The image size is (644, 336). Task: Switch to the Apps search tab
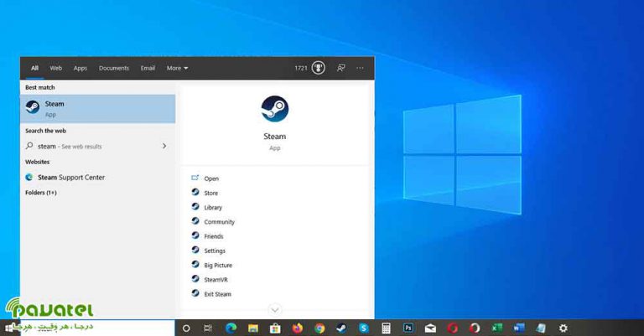tap(80, 68)
